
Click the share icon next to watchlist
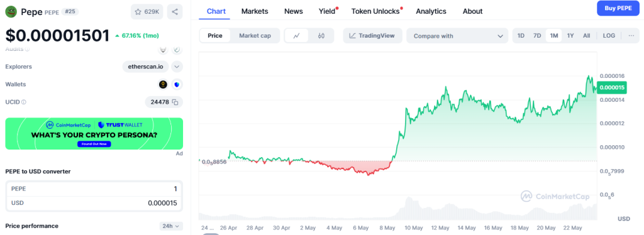(175, 12)
